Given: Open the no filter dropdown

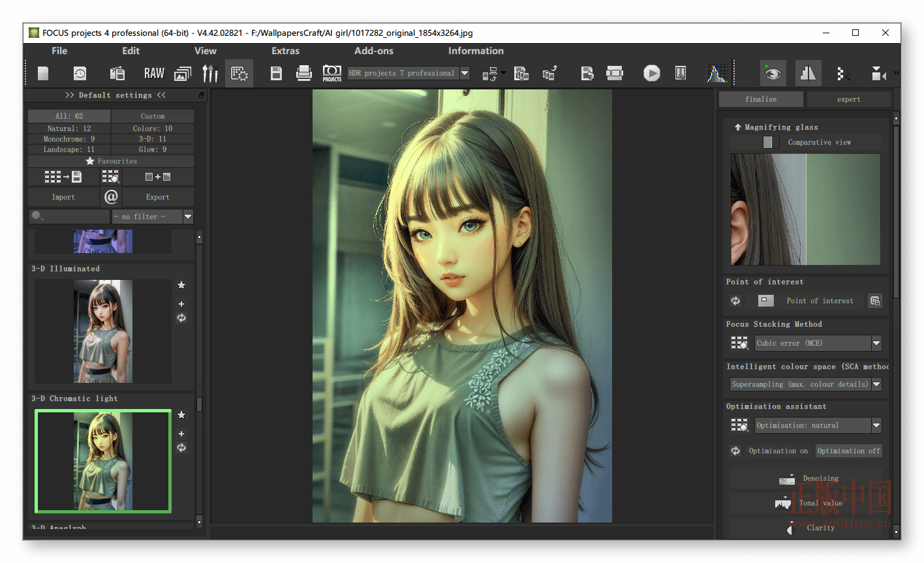Looking at the screenshot, I should point(188,217).
